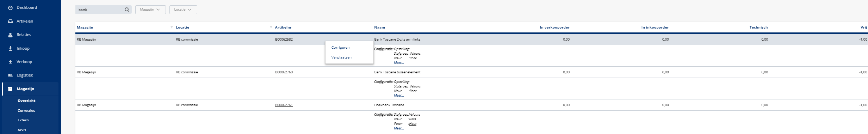Go to Correcties submenu item
Image resolution: width=868 pixels, height=134 pixels.
pos(26,110)
